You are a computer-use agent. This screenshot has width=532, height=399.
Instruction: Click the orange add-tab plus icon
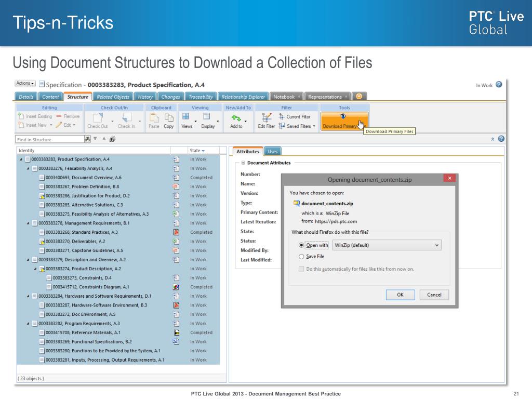tap(359, 96)
